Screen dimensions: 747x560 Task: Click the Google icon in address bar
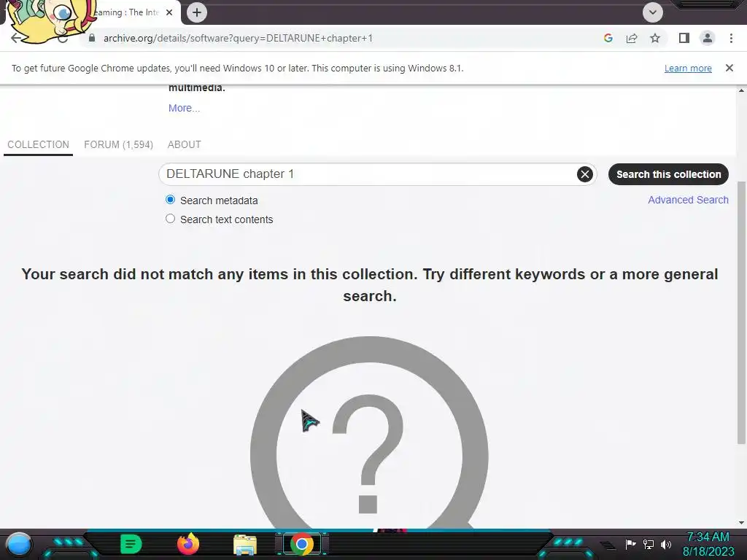(x=608, y=38)
